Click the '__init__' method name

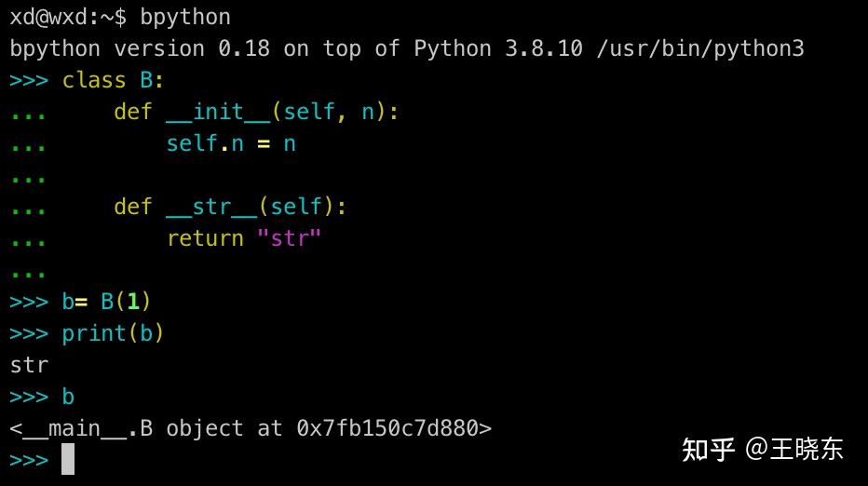pyautogui.click(x=219, y=112)
